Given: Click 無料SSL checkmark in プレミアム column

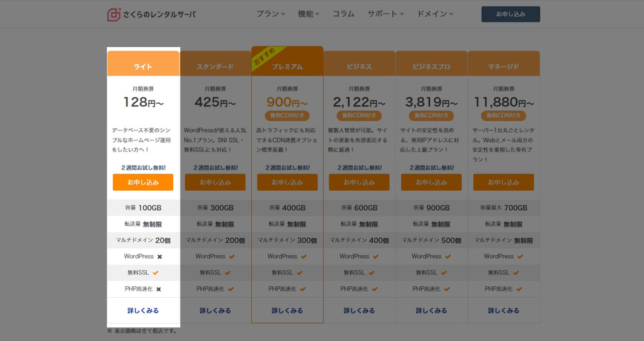Looking at the screenshot, I should tap(299, 273).
